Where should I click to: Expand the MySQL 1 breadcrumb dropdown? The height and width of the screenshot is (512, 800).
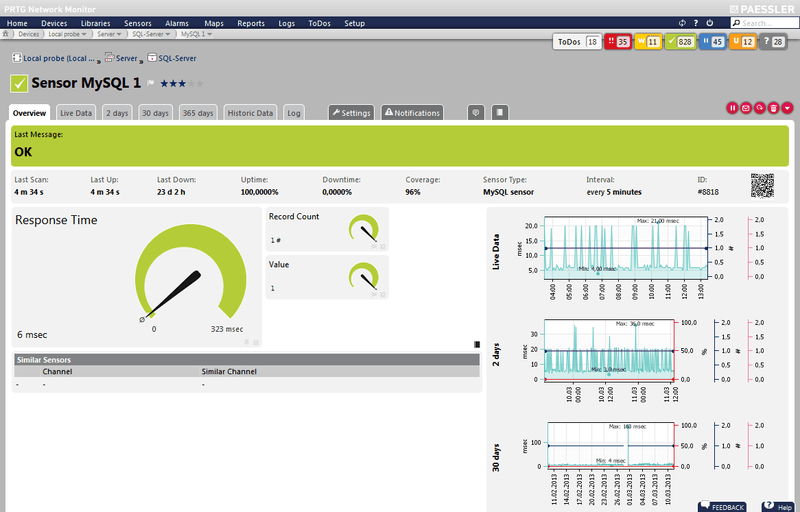click(209, 34)
